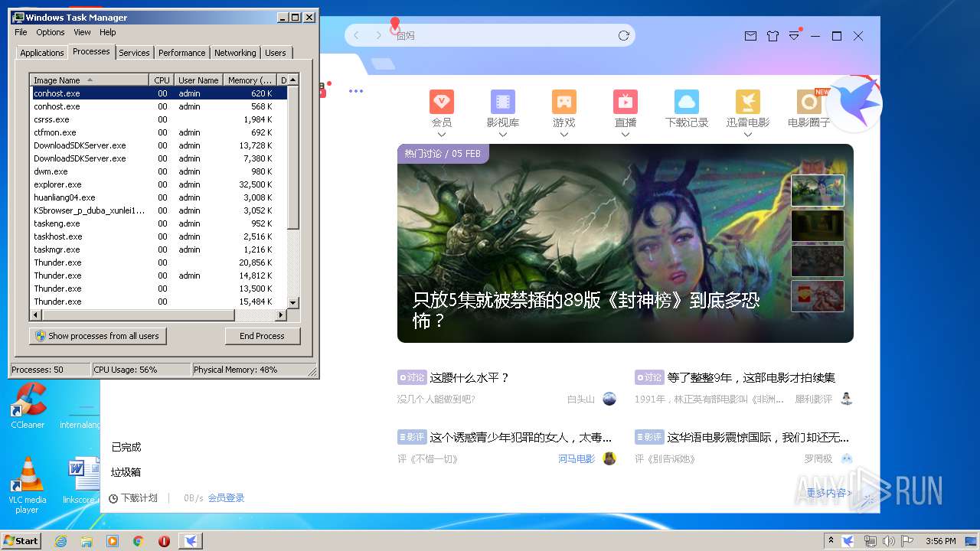Image resolution: width=980 pixels, height=551 pixels.
Task: Click the forward arrow in Thunder address bar
Action: point(378,35)
